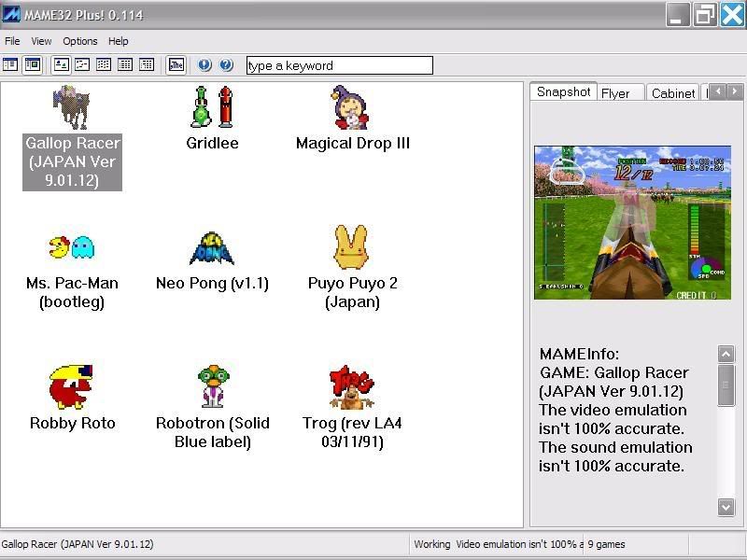Image resolution: width=747 pixels, height=560 pixels.
Task: Open About via the blue exclamation icon
Action: pos(204,64)
